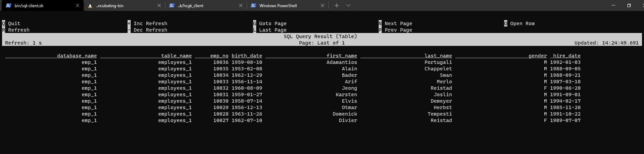Click the Open Row option
Screen dimensions: 644x154
point(522,23)
